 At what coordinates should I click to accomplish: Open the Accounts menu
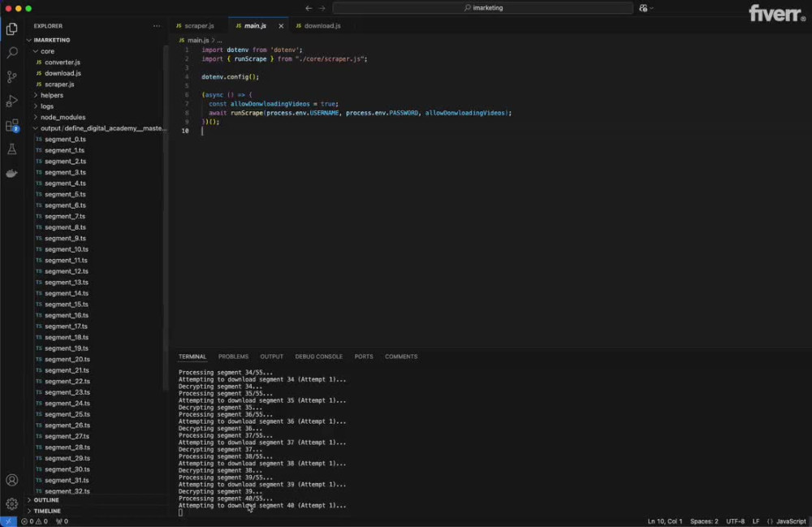tap(11, 480)
